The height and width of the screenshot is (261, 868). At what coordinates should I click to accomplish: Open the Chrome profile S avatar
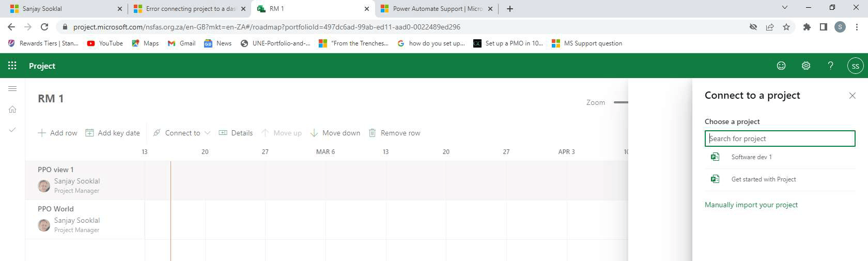point(840,27)
